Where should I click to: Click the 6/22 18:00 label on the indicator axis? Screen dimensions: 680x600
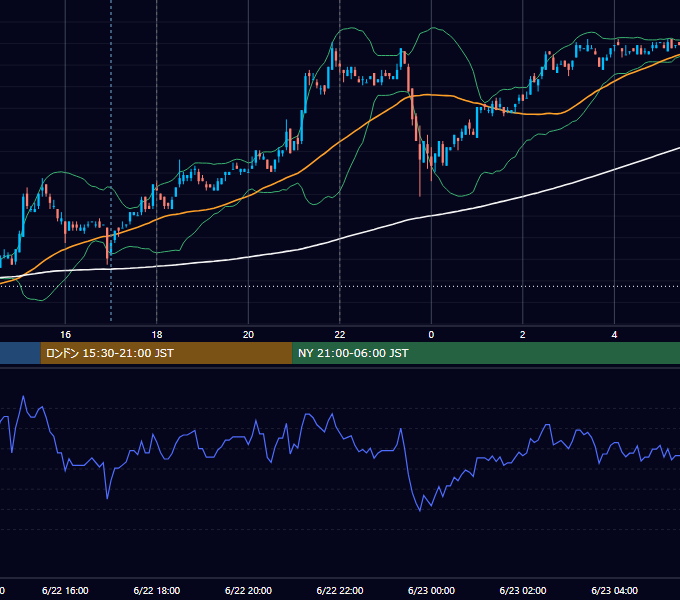157,590
